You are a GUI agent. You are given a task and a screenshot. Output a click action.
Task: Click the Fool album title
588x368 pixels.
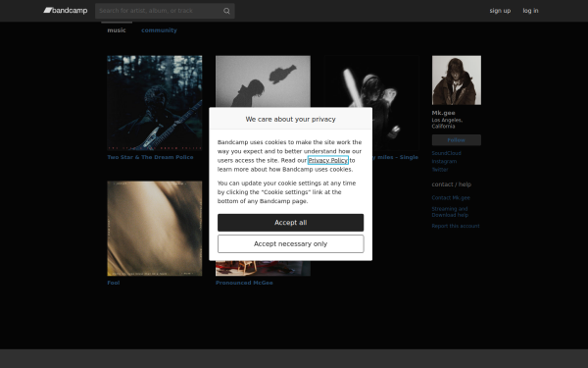point(114,283)
